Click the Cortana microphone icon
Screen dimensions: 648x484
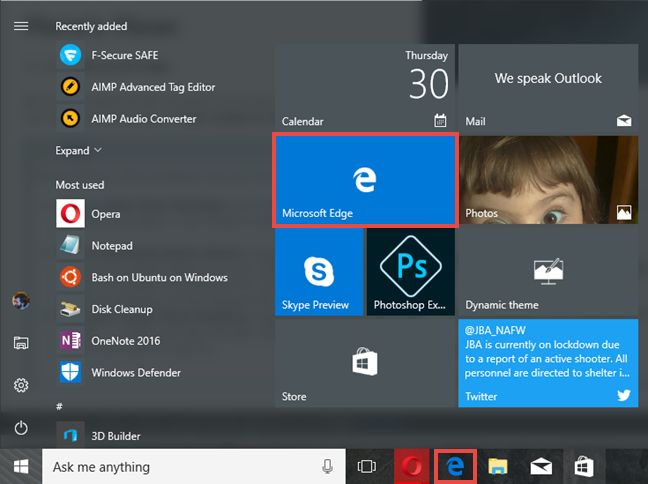point(327,467)
